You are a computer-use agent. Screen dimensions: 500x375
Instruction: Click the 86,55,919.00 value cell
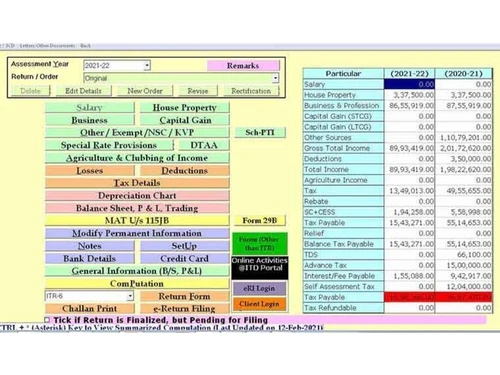(x=409, y=106)
